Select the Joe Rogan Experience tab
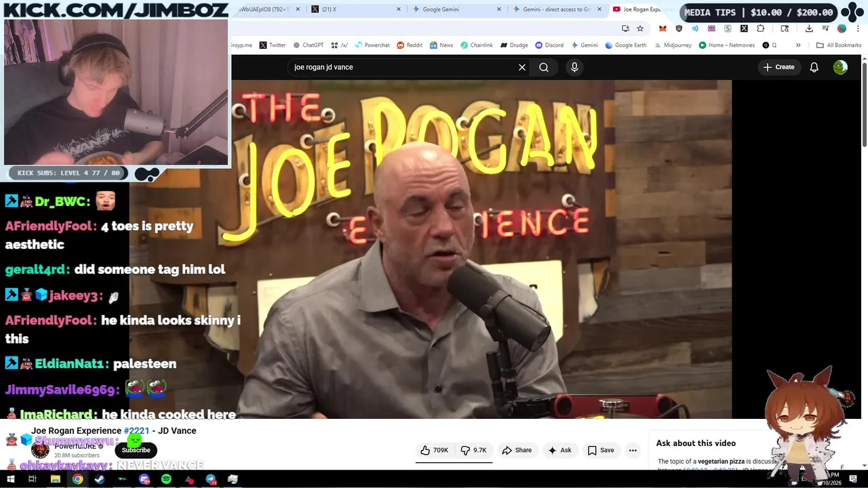 coord(641,9)
